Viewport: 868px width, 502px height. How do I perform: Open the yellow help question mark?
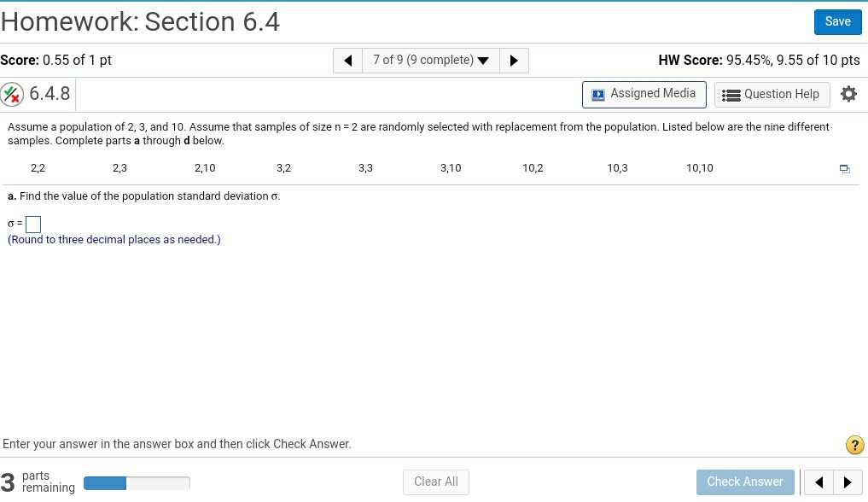[854, 445]
